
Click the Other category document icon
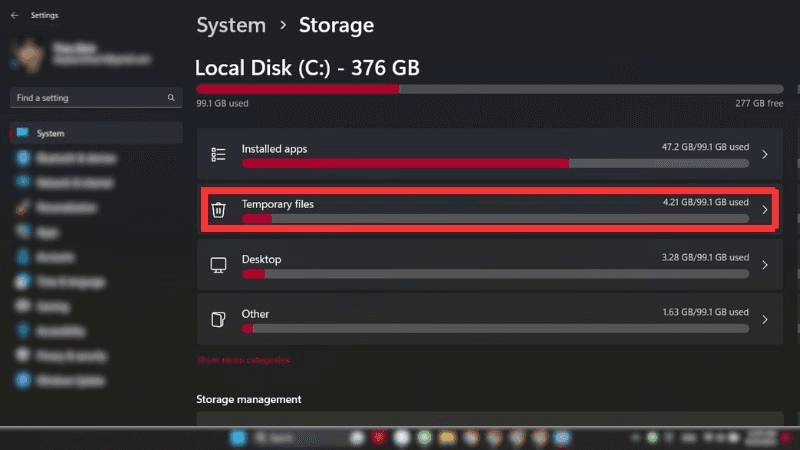(218, 319)
